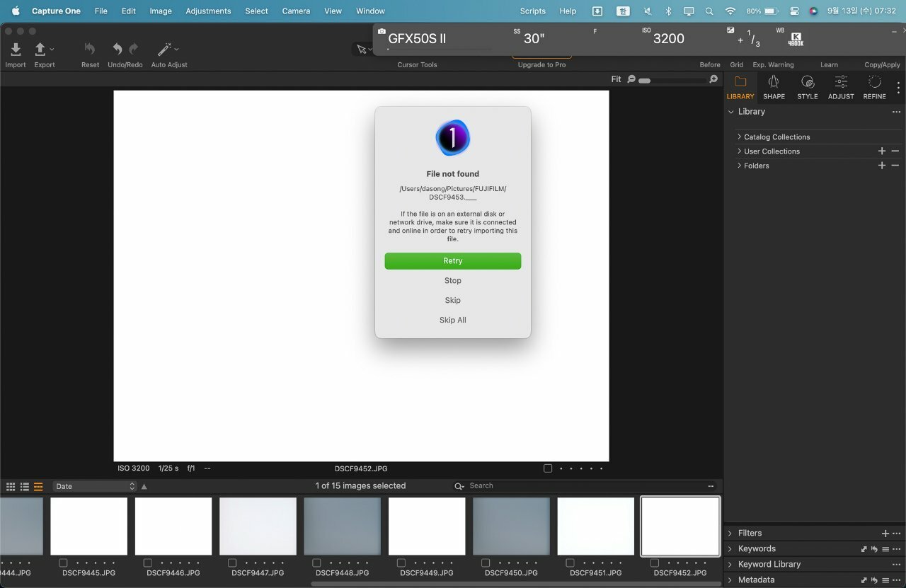Click the Export toolbar icon
Screen dimensions: 906x588
(x=40, y=50)
